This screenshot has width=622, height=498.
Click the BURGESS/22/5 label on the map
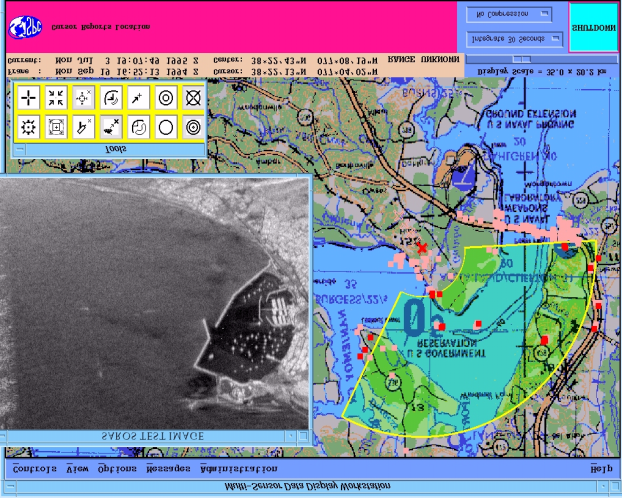[351, 300]
